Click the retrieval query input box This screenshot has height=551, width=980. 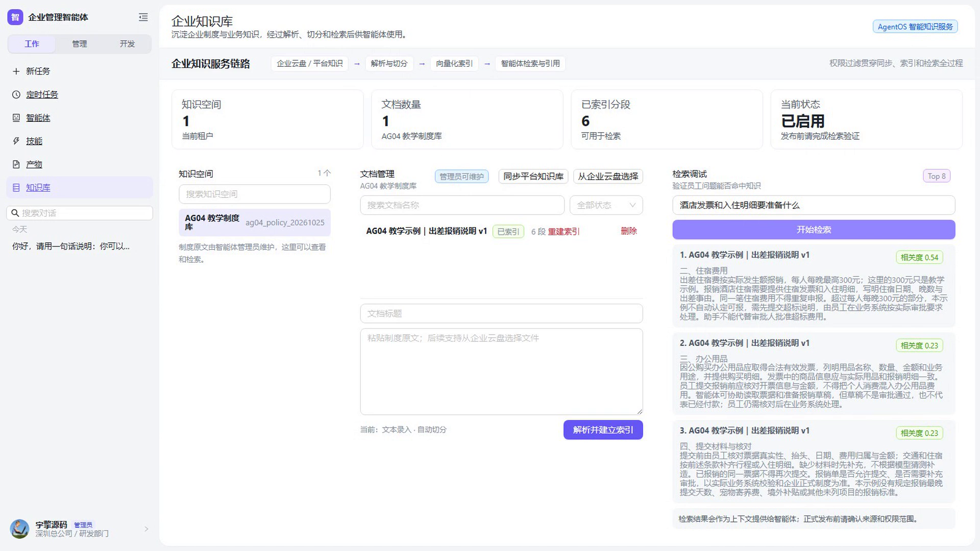coord(814,205)
